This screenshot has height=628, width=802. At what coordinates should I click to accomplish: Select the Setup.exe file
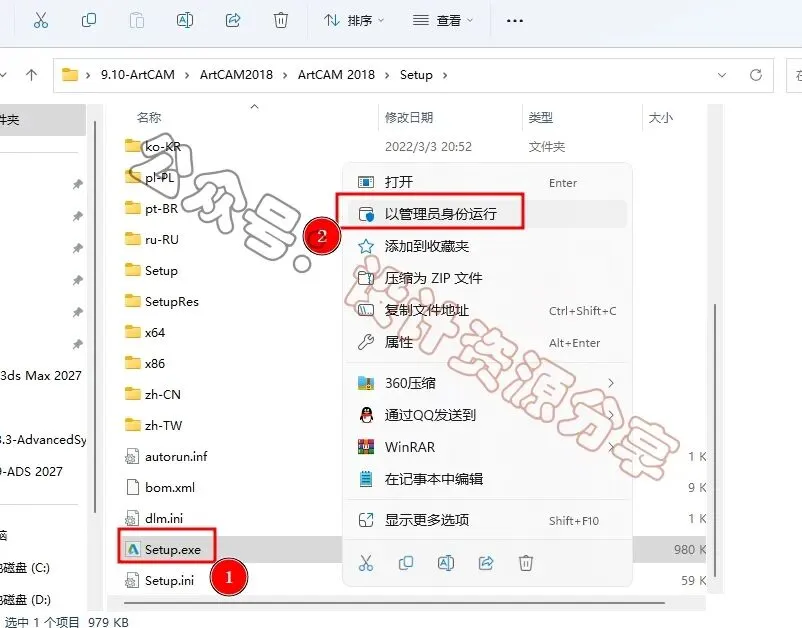[x=172, y=549]
